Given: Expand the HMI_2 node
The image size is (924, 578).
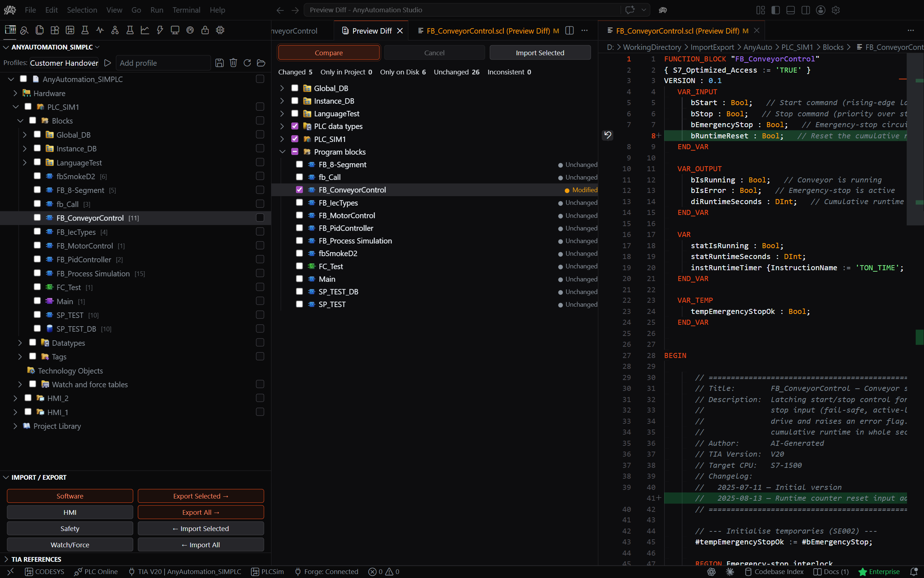Looking at the screenshot, I should click(15, 398).
